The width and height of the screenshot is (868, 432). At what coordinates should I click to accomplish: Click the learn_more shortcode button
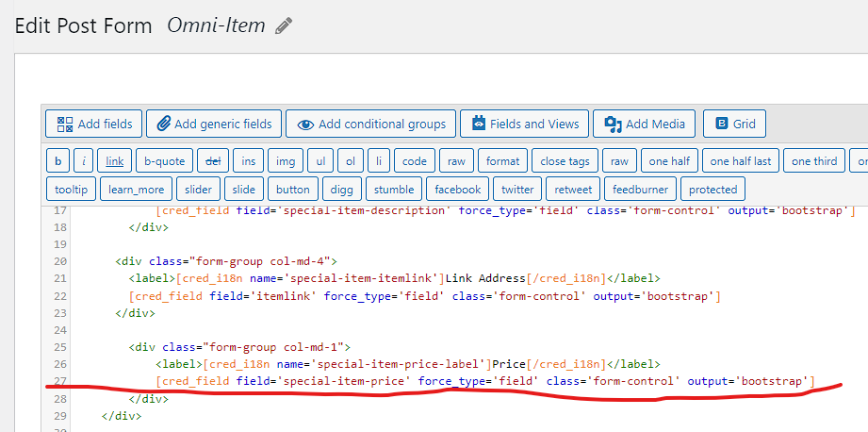click(x=136, y=190)
